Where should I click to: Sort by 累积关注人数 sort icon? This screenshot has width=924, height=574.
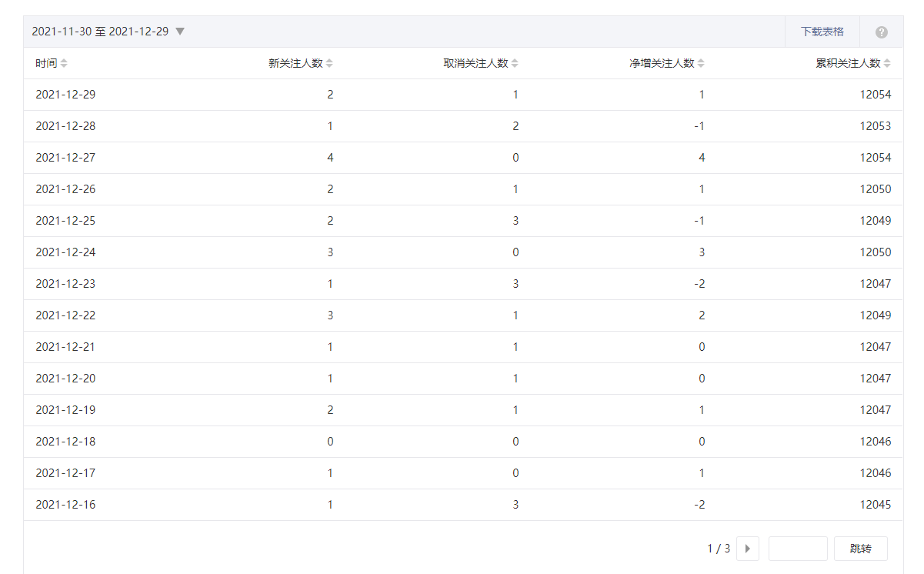click(887, 64)
